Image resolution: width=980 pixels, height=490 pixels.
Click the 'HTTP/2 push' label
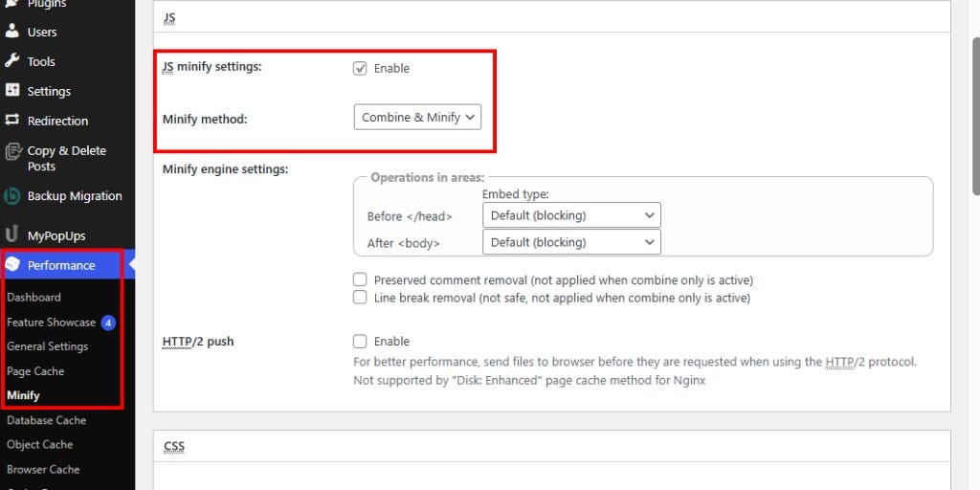point(198,342)
